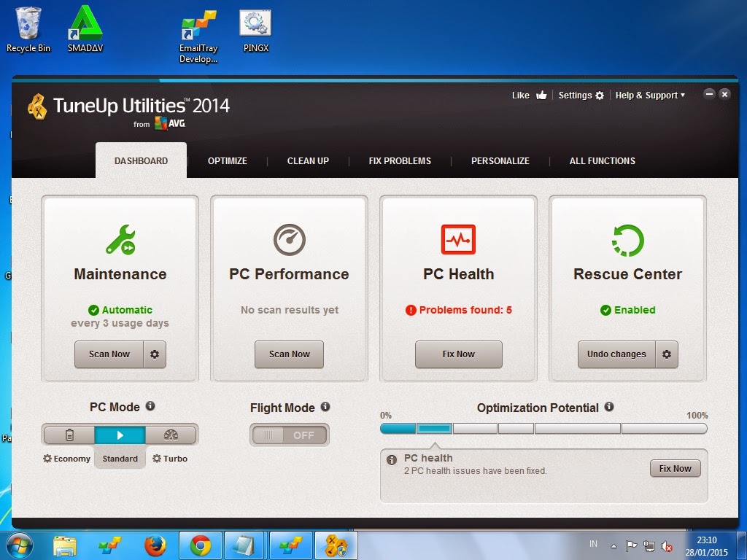
Task: Open Chrome from the taskbar
Action: [x=201, y=545]
